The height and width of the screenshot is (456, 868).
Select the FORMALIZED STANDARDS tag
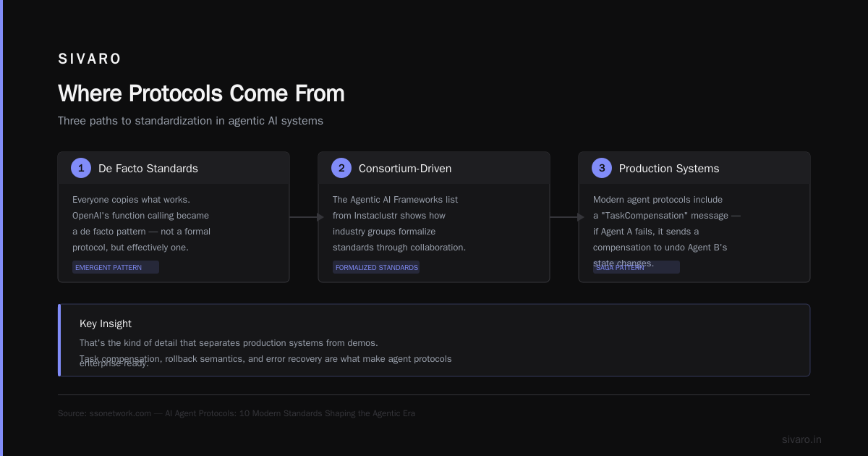pos(376,267)
